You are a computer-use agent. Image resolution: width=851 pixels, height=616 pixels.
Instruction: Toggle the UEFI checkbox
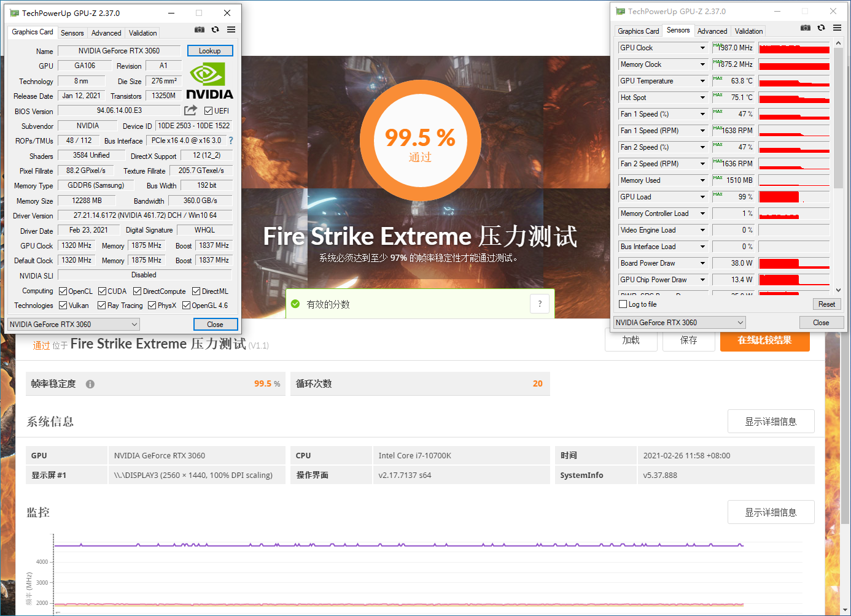coord(209,111)
